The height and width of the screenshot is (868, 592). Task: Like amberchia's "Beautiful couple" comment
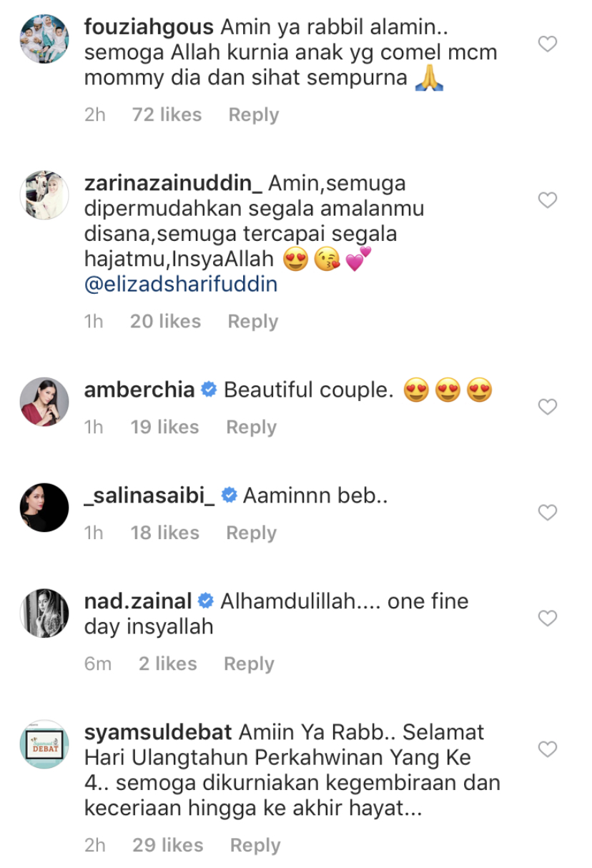[547, 408]
